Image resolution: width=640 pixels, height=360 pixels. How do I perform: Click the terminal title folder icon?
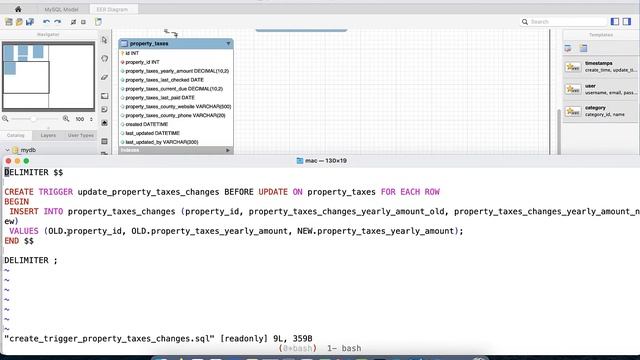pos(300,161)
